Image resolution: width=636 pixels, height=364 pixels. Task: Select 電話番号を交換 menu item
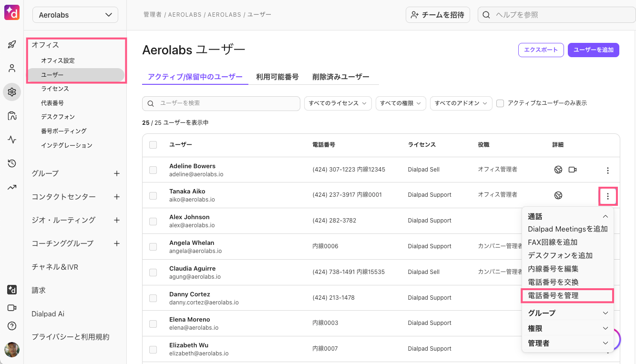click(x=553, y=282)
